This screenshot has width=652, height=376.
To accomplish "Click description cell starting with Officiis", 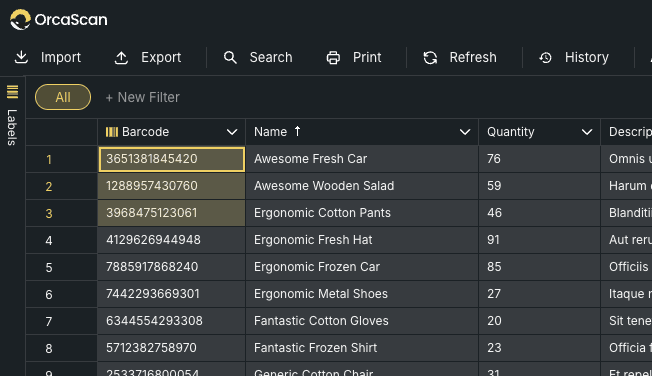I will tap(627, 267).
